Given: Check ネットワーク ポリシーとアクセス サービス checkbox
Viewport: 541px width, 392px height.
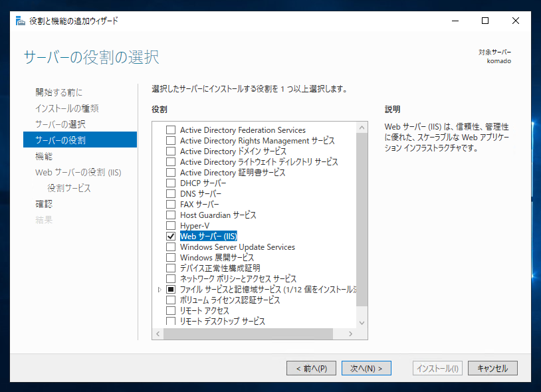Looking at the screenshot, I should [x=171, y=278].
